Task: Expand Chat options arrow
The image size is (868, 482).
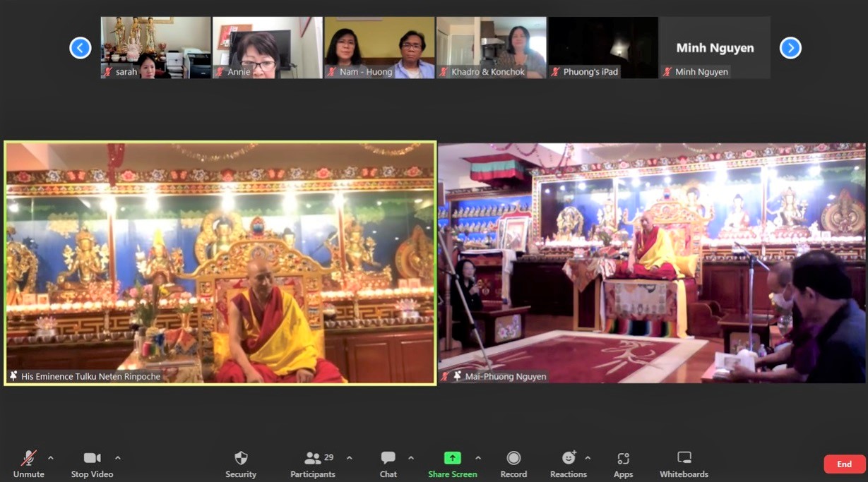Action: tap(411, 458)
